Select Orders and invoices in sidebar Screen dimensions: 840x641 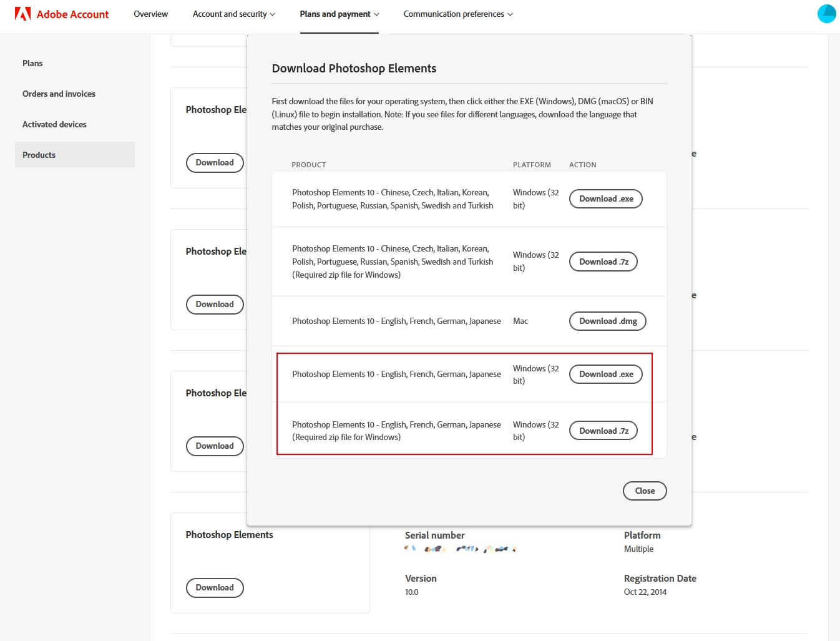pos(75,94)
